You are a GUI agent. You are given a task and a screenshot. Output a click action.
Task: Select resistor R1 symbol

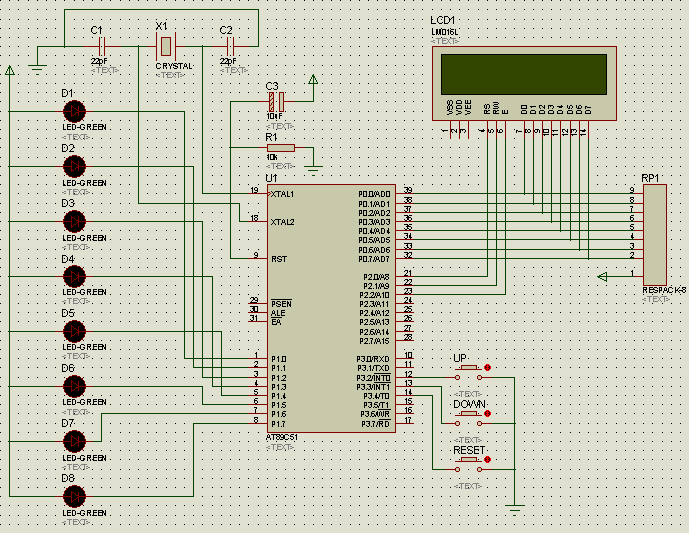pos(281,148)
